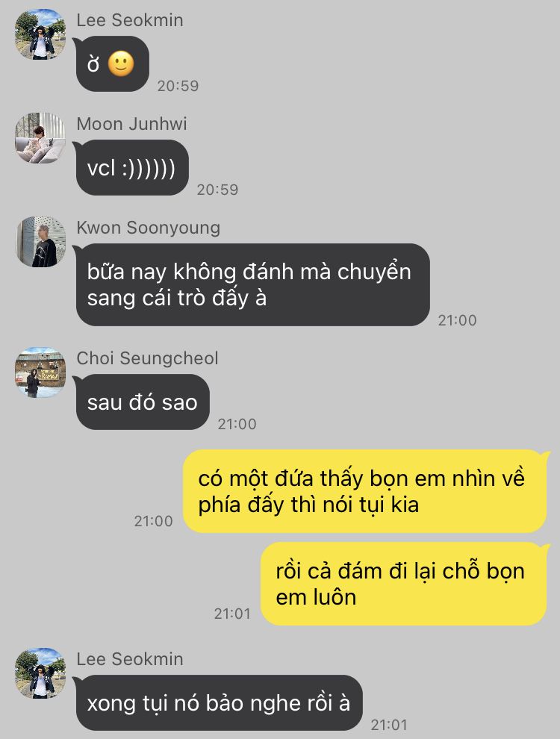Screen dimensions: 560x739
Task: Open Lee Seokmin's avatar beside the 20:59 message
Action: click(x=40, y=34)
